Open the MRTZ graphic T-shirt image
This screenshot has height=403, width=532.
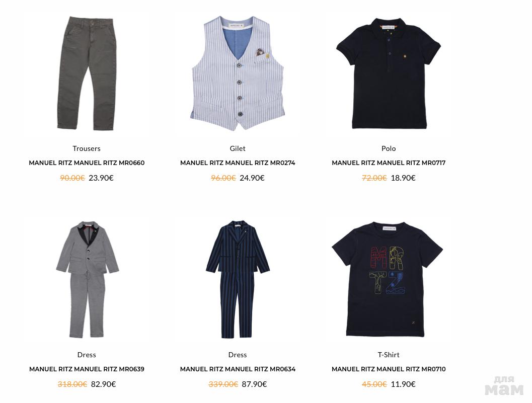(x=389, y=280)
